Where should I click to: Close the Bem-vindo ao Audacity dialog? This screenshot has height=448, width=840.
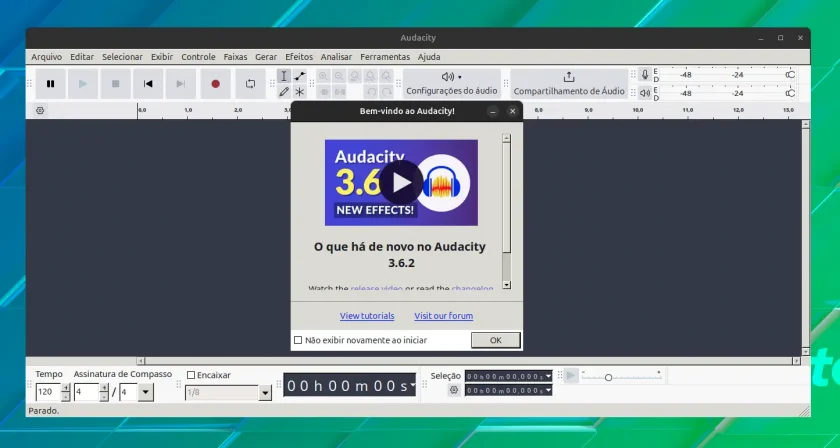513,111
